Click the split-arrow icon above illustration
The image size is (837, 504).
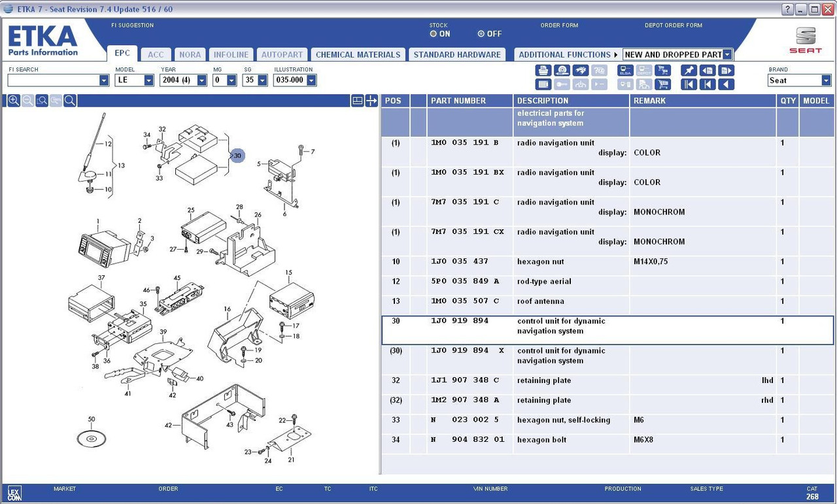[371, 101]
